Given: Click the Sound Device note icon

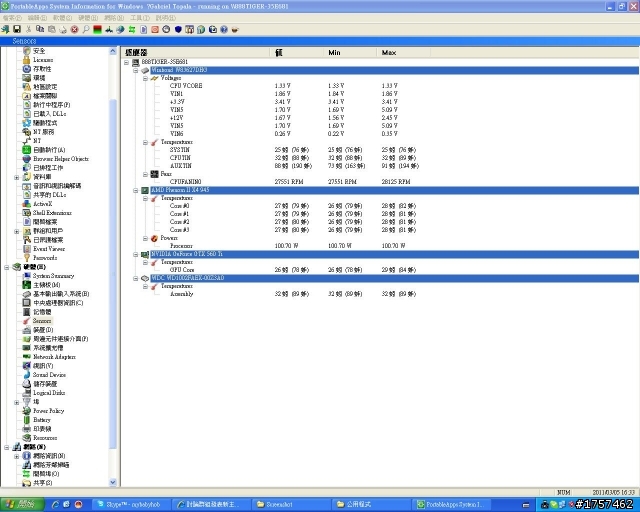Looking at the screenshot, I should (27, 374).
